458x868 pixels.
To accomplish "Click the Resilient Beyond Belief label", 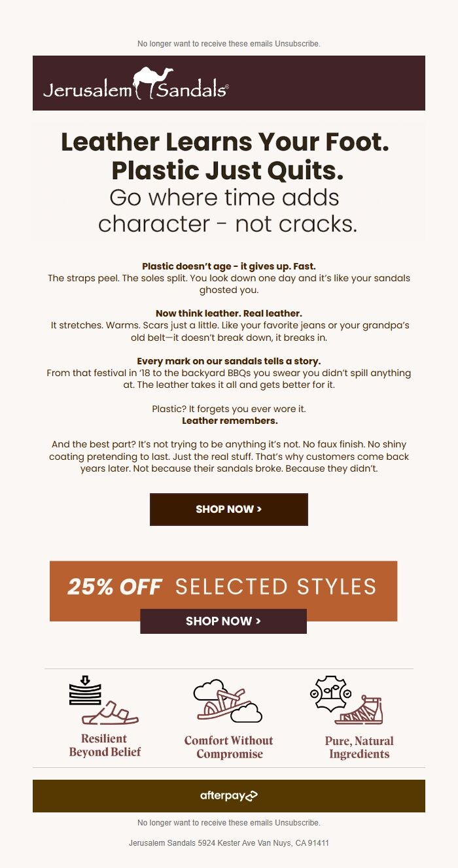I will (x=103, y=746).
